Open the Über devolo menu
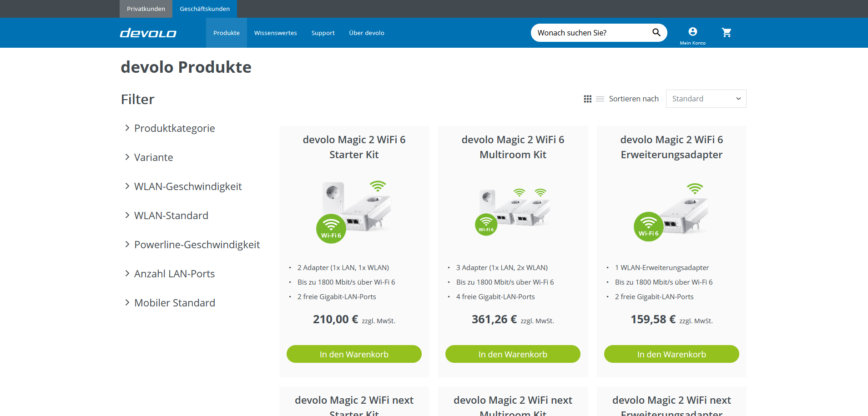The height and width of the screenshot is (416, 868). 367,33
